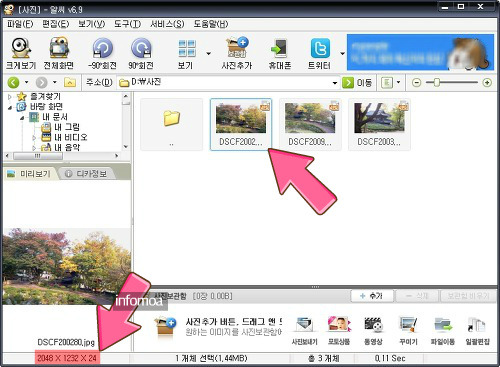Click 파일이동 move files icon
The height and width of the screenshot is (367, 500).
[x=443, y=331]
